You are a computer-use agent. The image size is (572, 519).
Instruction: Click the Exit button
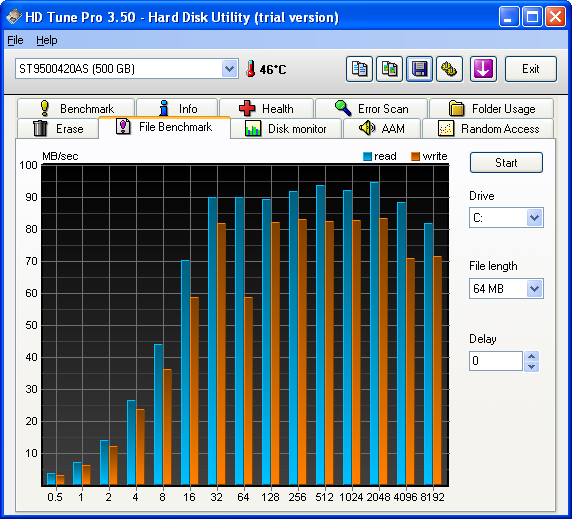point(531,69)
